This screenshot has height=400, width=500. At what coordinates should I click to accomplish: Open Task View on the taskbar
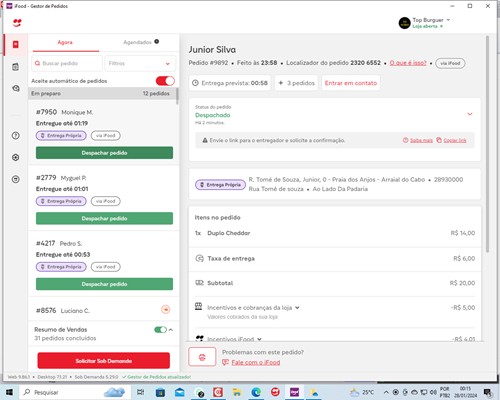tap(141, 392)
